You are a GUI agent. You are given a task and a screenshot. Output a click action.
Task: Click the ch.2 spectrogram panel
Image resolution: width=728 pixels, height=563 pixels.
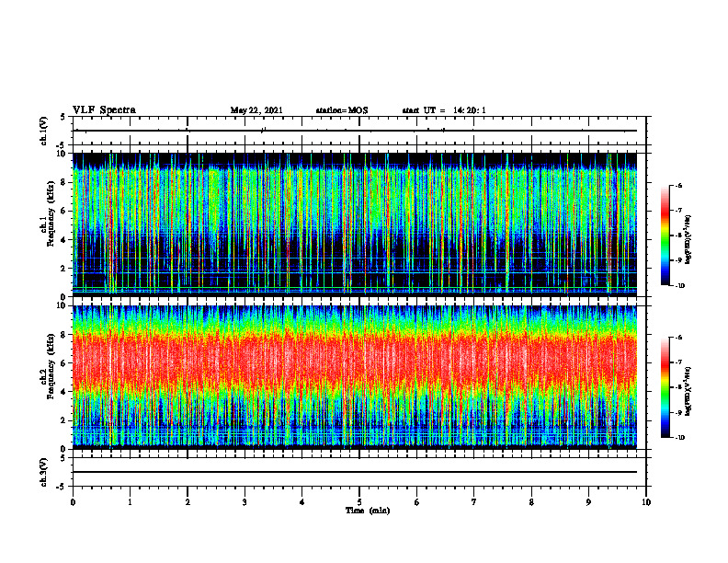pos(355,377)
